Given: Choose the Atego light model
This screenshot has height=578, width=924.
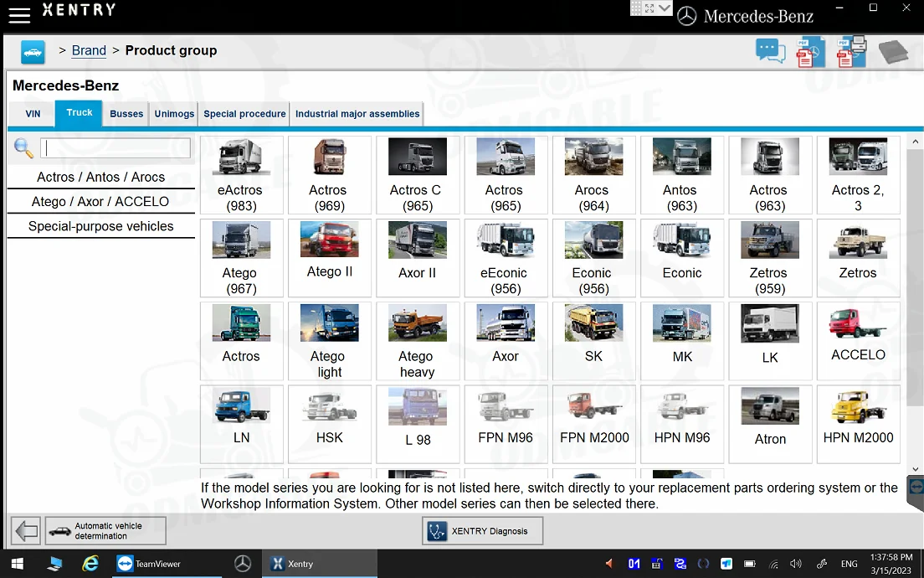Looking at the screenshot, I should tap(330, 341).
